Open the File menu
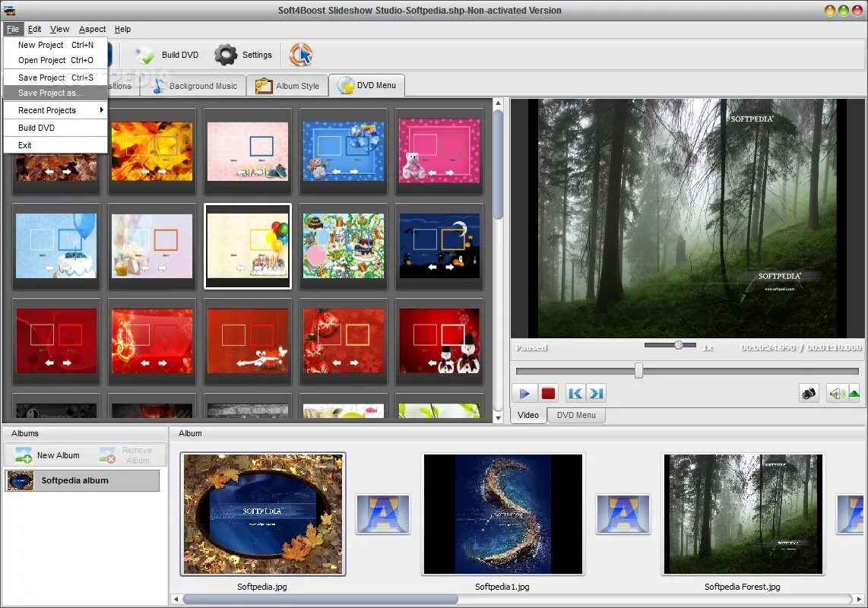The image size is (868, 608). 13,30
